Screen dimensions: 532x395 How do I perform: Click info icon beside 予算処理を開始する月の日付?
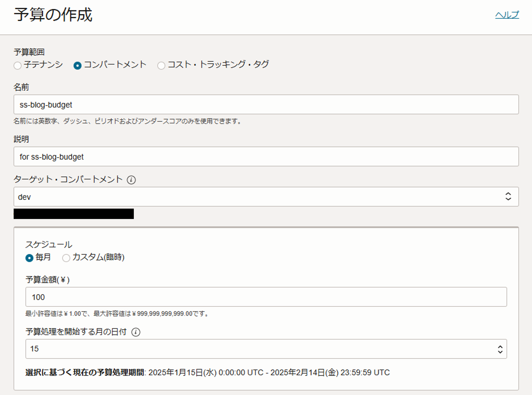pos(136,332)
